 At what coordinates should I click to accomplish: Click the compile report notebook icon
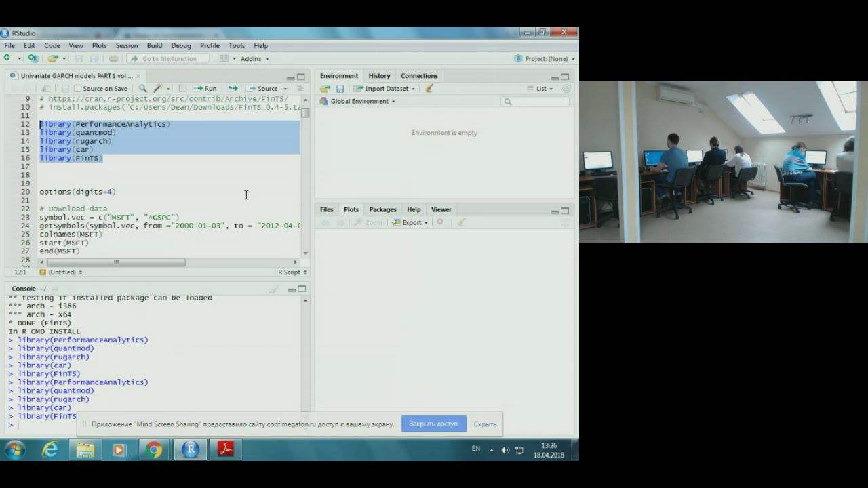pyautogui.click(x=182, y=89)
